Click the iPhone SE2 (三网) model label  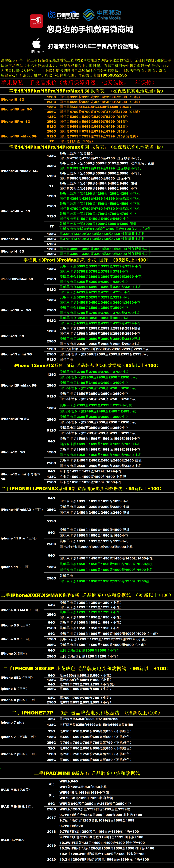click(x=17, y=678)
